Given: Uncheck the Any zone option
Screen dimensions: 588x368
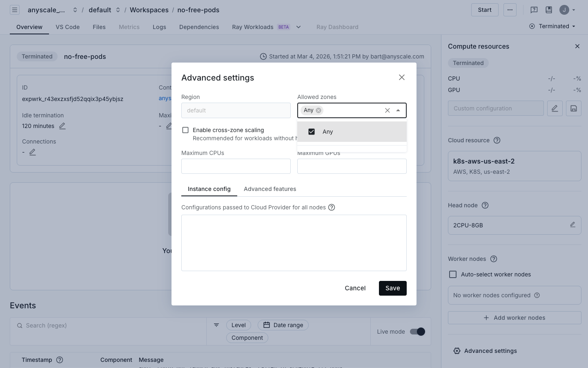Looking at the screenshot, I should click(312, 132).
